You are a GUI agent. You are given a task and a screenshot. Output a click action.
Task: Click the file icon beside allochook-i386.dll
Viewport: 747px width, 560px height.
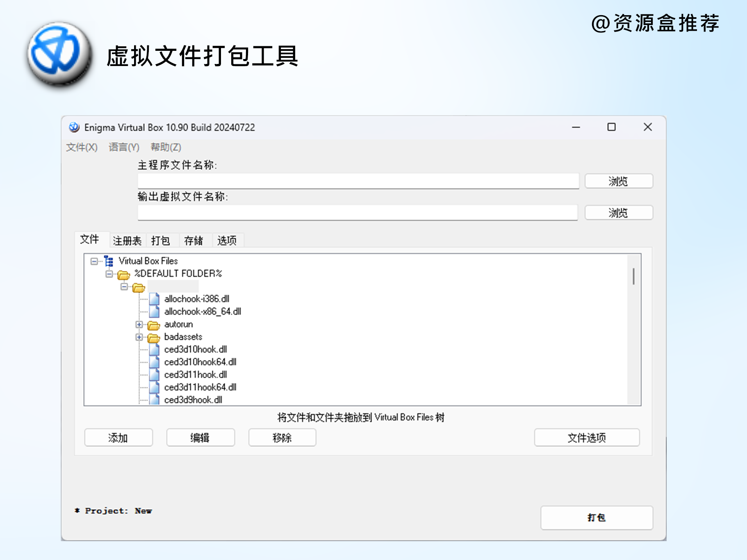[x=154, y=299]
